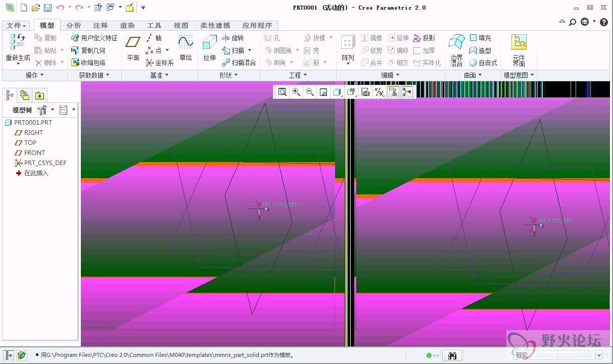Expand the 编辑 (Editing) group
This screenshot has height=364, width=613.
pos(390,75)
